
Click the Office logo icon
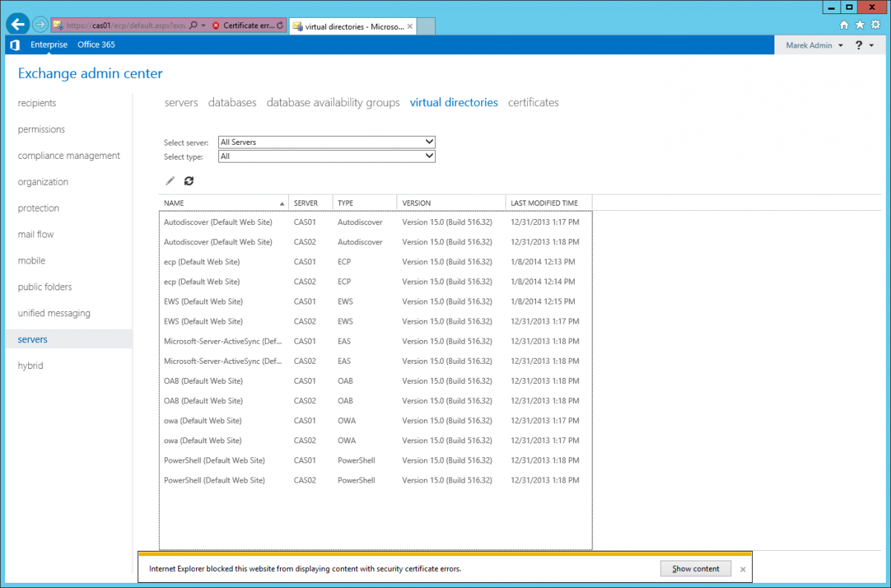click(x=14, y=45)
